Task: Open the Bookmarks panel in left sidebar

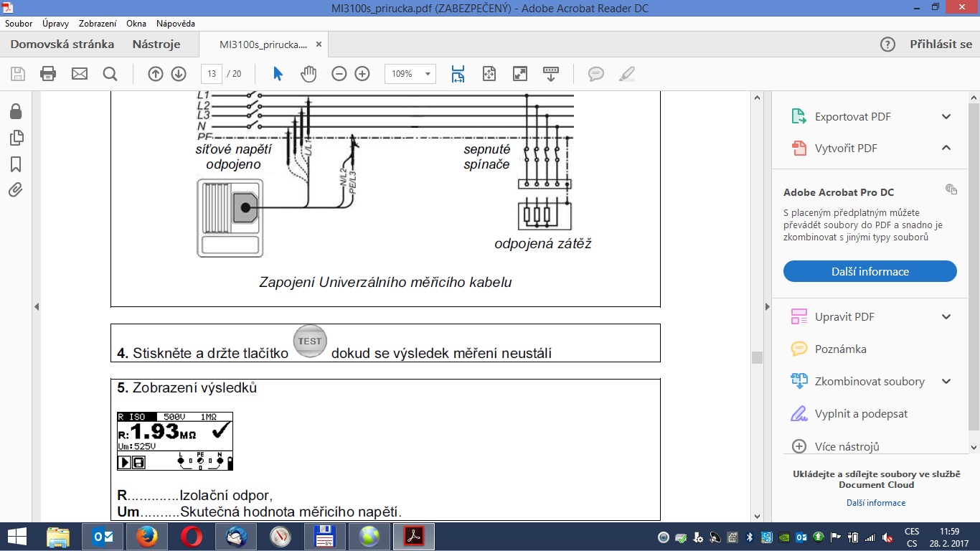Action: click(x=15, y=164)
